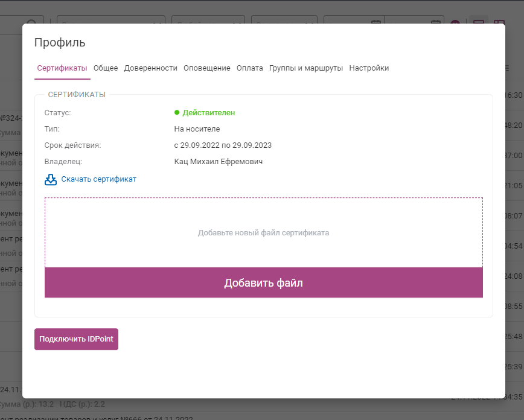Open the second calendar icon in date filter
This screenshot has height=420, width=524.
tap(435, 23)
